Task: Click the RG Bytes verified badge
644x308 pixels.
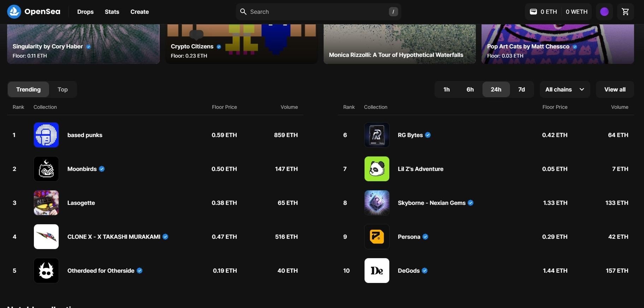Action: click(x=428, y=135)
